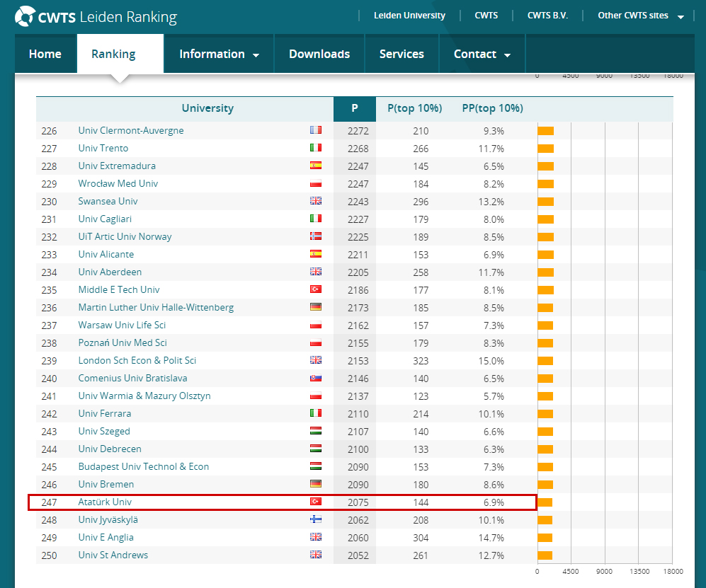
Task: Sort by the PP(top 10%) column header
Action: 492,108
